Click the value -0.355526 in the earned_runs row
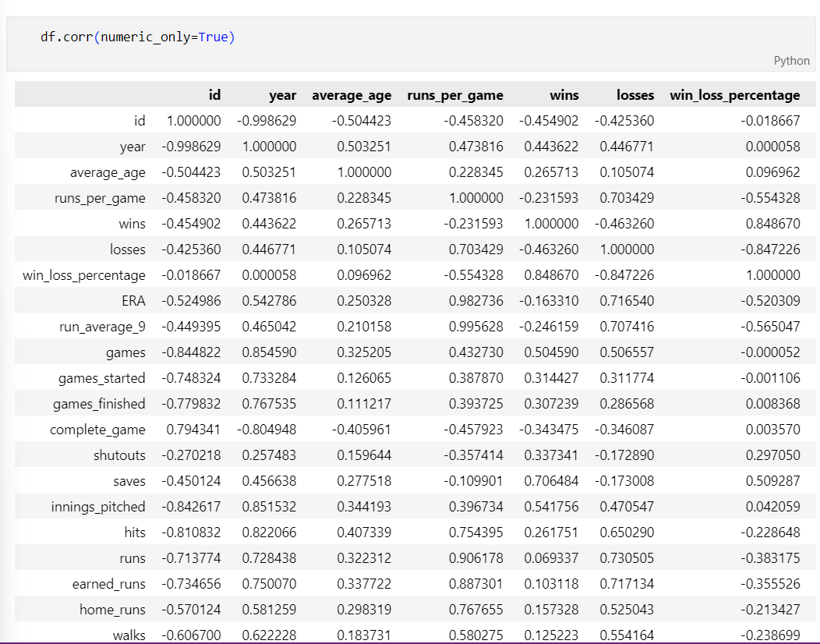This screenshot has width=820, height=644. pos(770,584)
